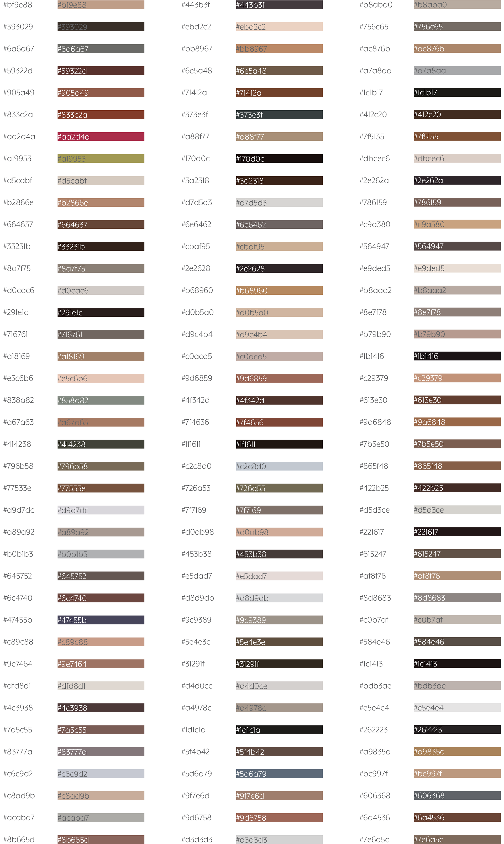This screenshot has height=844, width=504.
Task: Click the #833c2a rust red swatch
Action: pos(101,115)
